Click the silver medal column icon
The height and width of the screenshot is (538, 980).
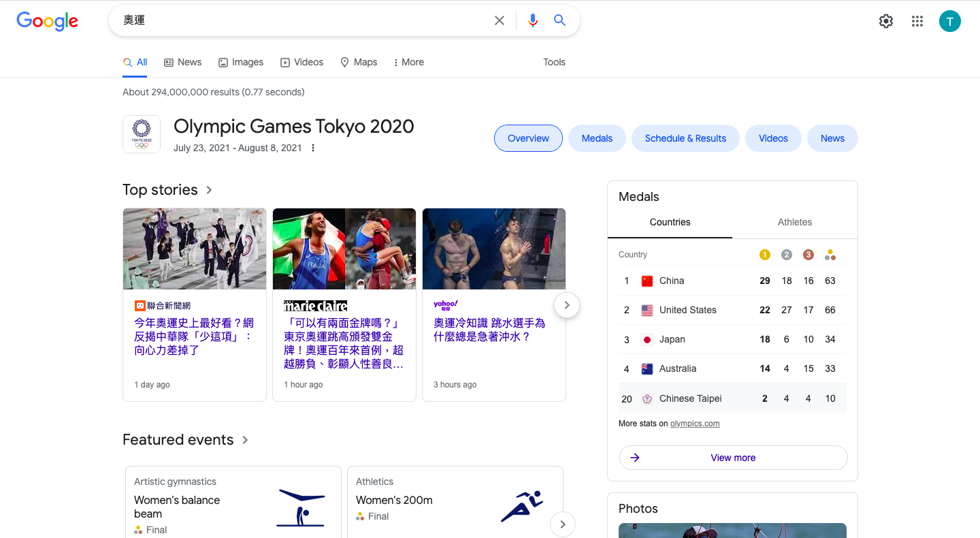coord(787,255)
